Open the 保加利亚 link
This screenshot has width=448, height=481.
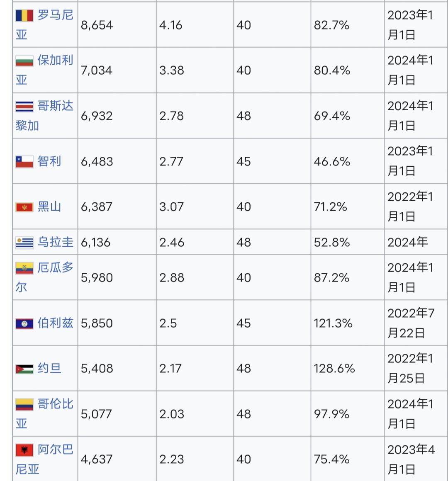pos(44,70)
